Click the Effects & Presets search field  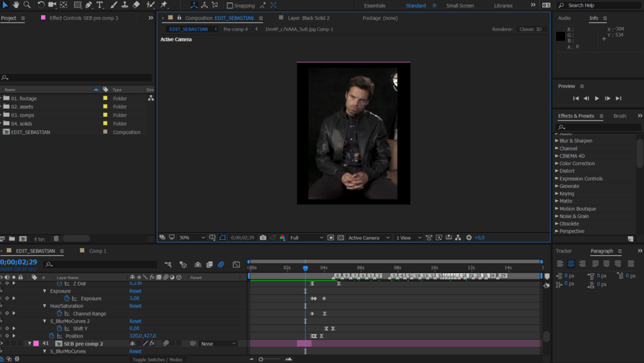click(x=597, y=127)
